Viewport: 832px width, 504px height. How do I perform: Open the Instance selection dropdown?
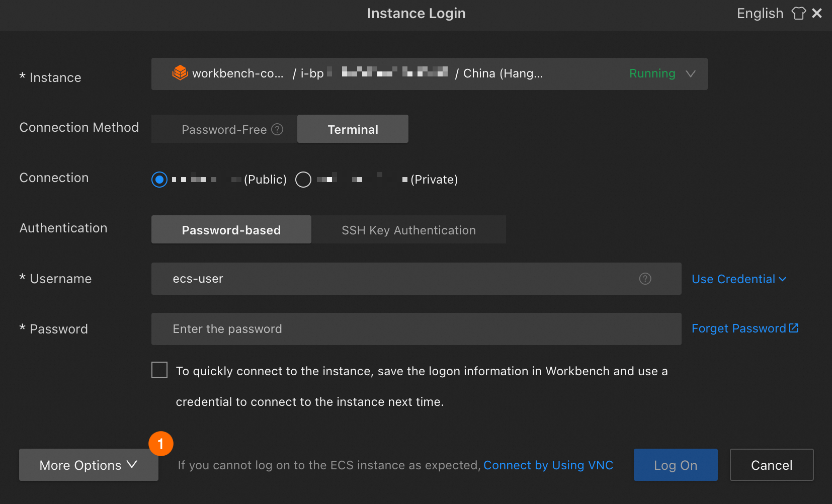[690, 74]
